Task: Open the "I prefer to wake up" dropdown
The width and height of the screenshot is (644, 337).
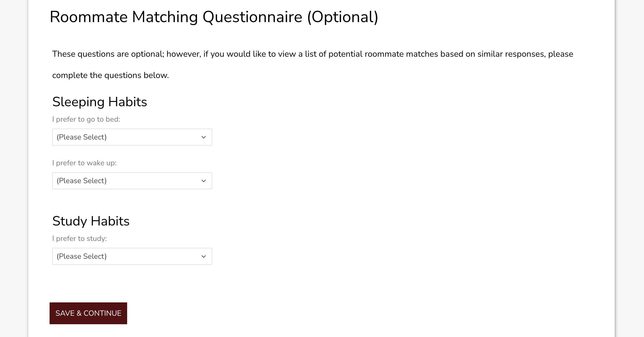Action: [132, 181]
